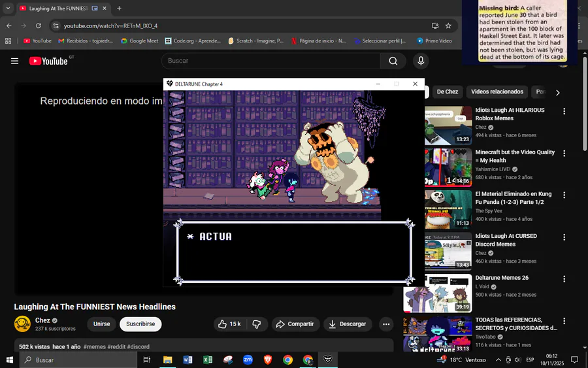Open options for TODAS las REFERENCIAS video
The width and height of the screenshot is (588, 368).
click(x=564, y=321)
